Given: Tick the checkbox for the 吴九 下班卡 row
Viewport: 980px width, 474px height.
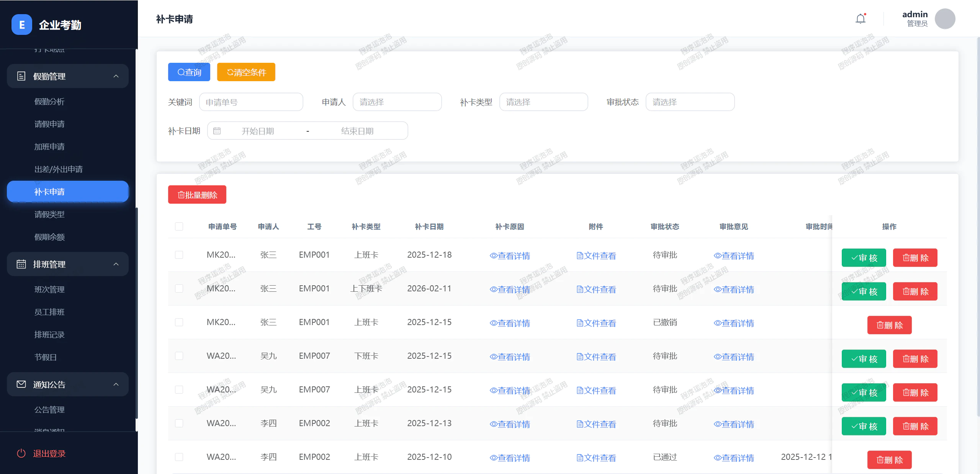Looking at the screenshot, I should pos(179,356).
